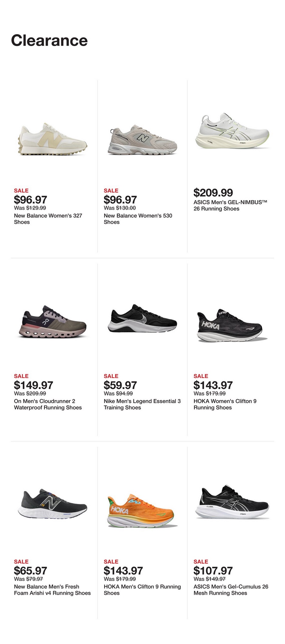Open the New Balance Women's 530 shoe image

[x=142, y=139]
